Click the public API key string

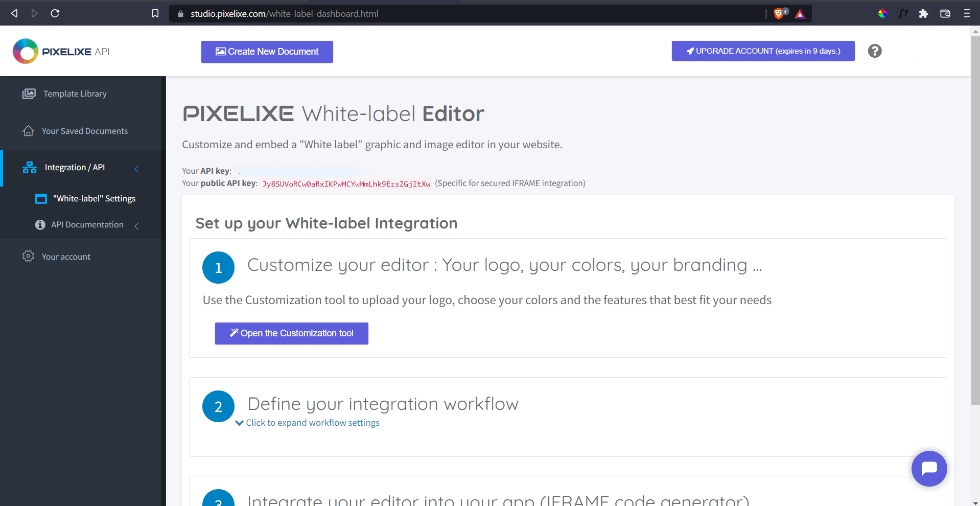pyautogui.click(x=346, y=184)
